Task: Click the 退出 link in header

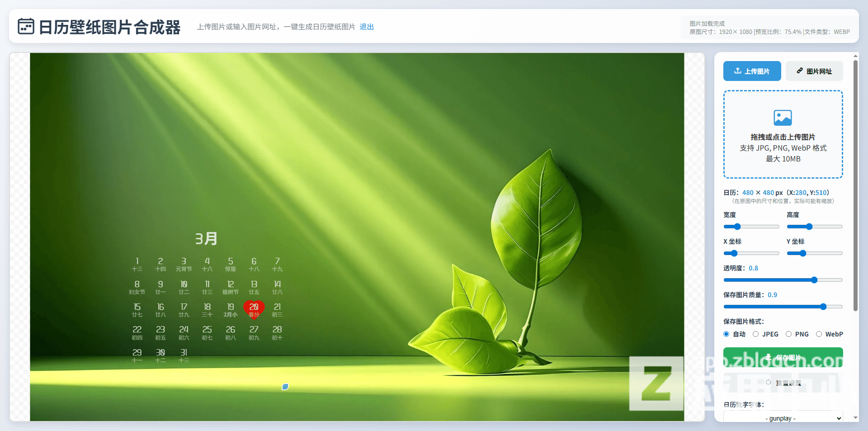Action: tap(367, 27)
